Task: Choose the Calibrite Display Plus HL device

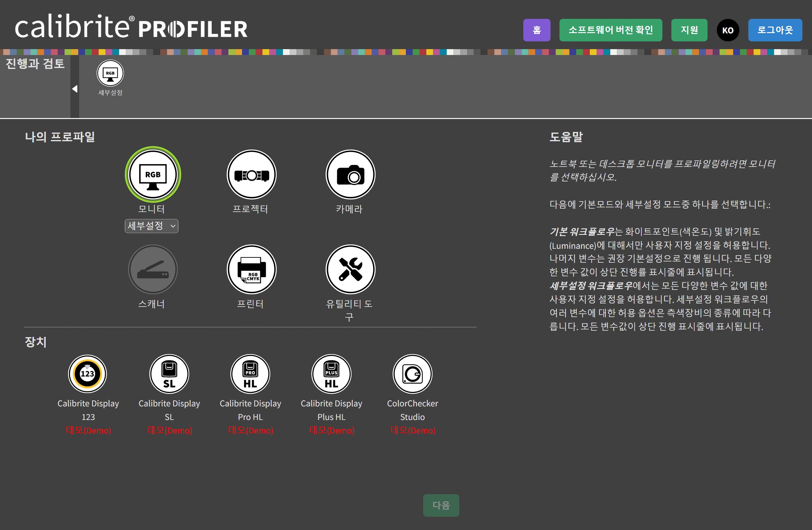Action: point(331,374)
